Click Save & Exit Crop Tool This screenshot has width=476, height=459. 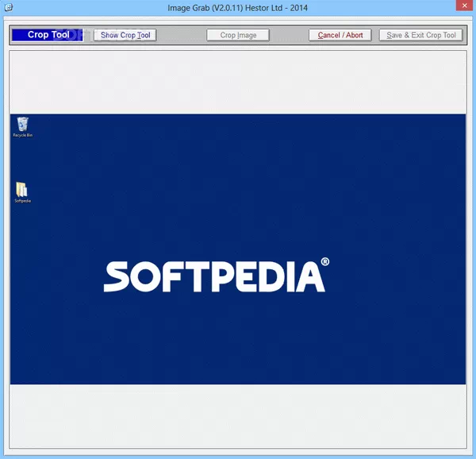pyautogui.click(x=421, y=35)
